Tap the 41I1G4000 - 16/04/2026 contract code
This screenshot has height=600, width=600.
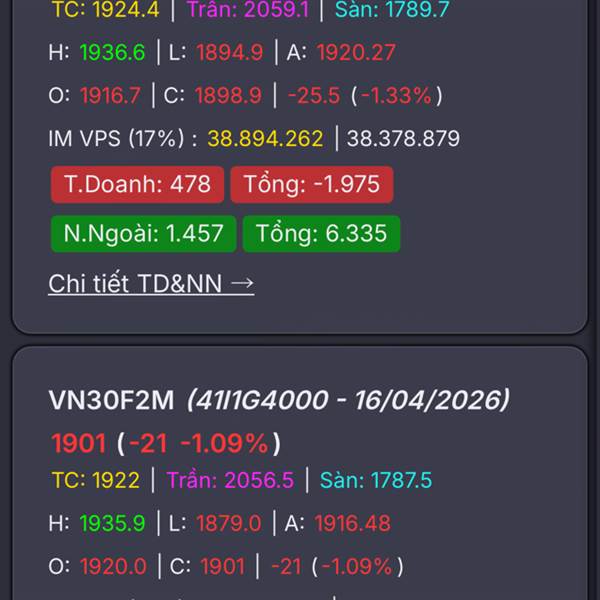[x=348, y=400]
